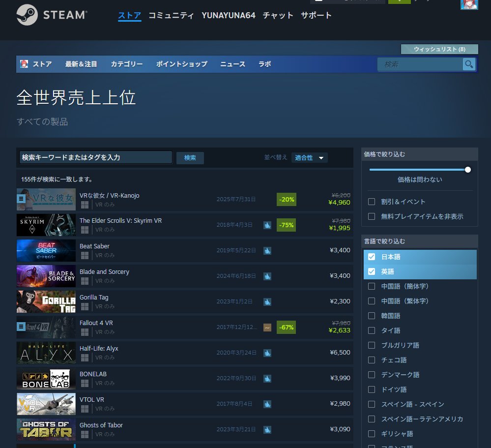This screenshot has height=448, width=491.
Task: Click review thumbs-up icon for Skyrim VR
Action: pyautogui.click(x=267, y=225)
